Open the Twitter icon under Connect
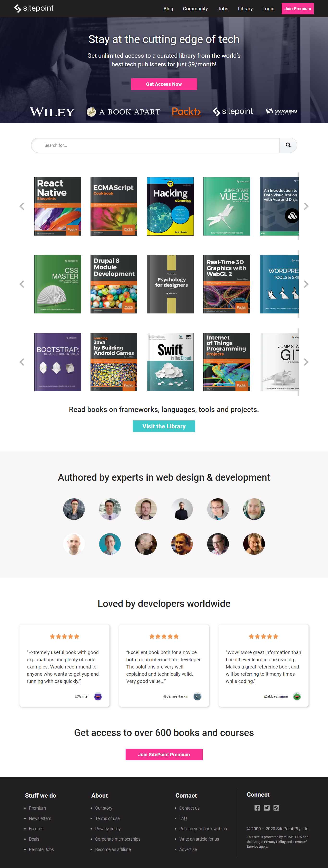This screenshot has height=868, width=328. tap(267, 808)
